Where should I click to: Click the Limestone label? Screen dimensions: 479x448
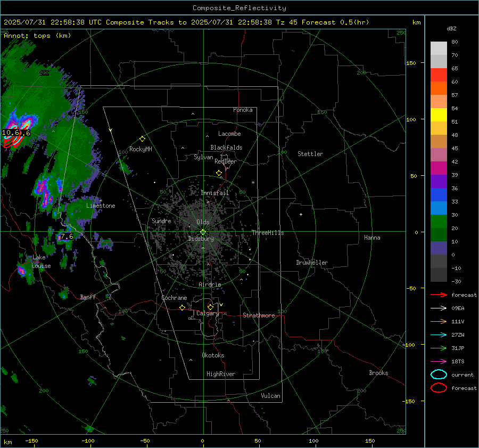[101, 206]
